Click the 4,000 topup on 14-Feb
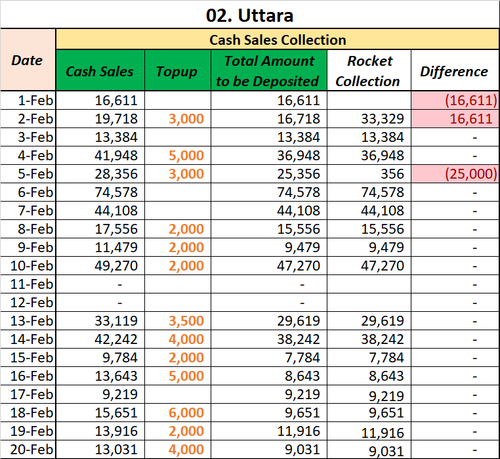The image size is (500, 459). [x=177, y=339]
